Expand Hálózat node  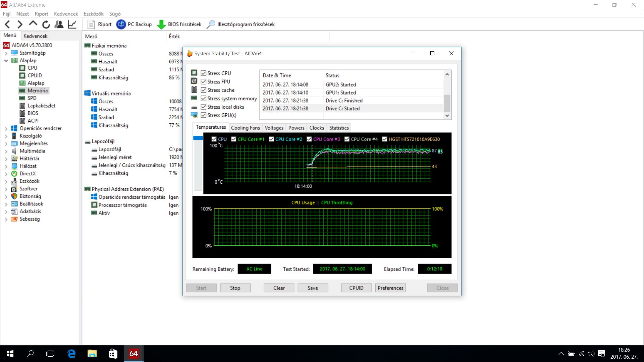(6, 166)
